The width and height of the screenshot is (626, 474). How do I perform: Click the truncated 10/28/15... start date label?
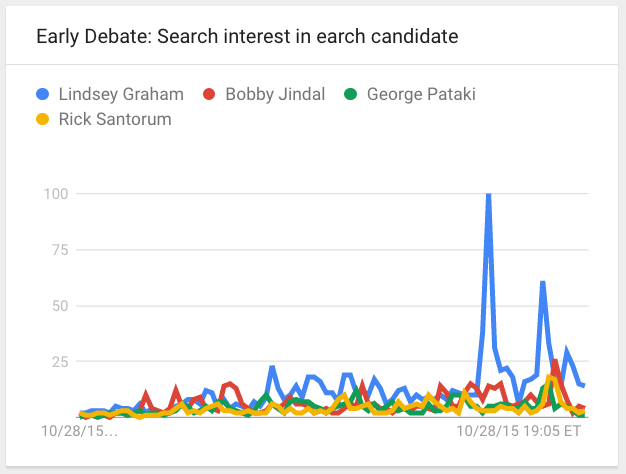79,433
